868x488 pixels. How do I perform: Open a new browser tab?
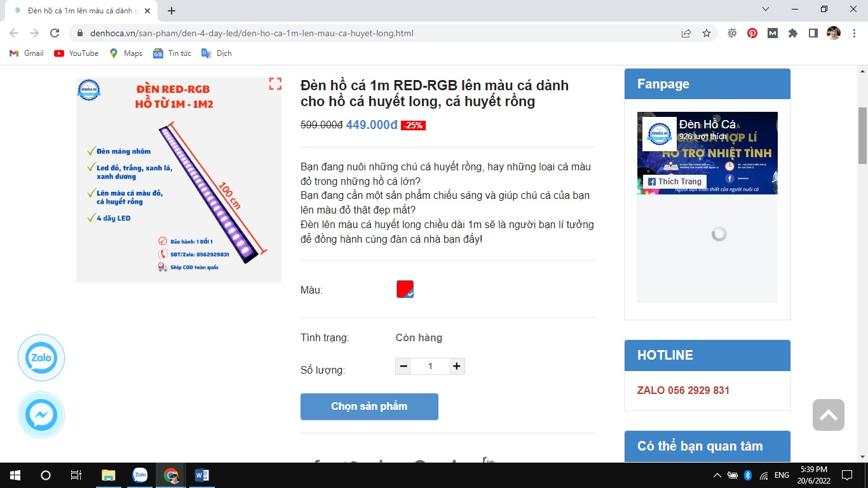click(x=172, y=11)
